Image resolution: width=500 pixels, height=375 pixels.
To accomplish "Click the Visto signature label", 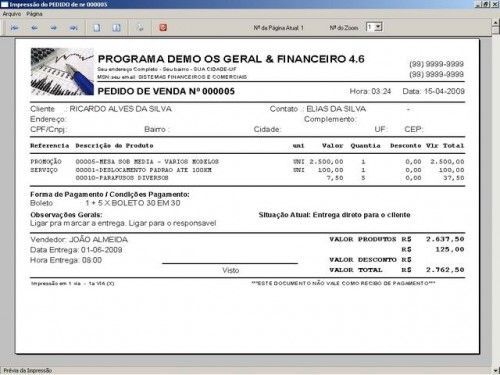I will (231, 270).
